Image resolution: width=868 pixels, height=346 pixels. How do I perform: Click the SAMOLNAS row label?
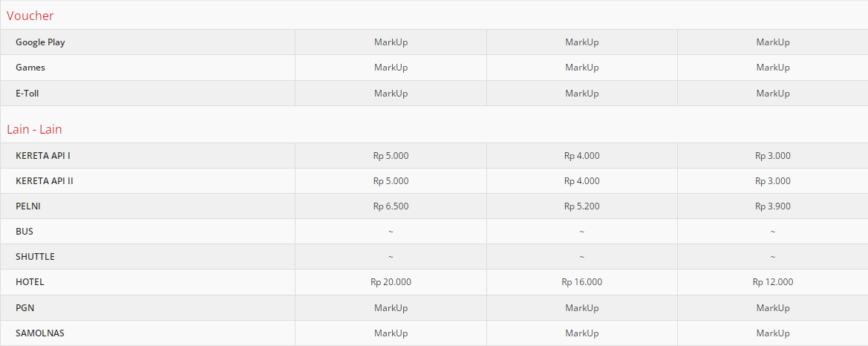click(x=40, y=333)
